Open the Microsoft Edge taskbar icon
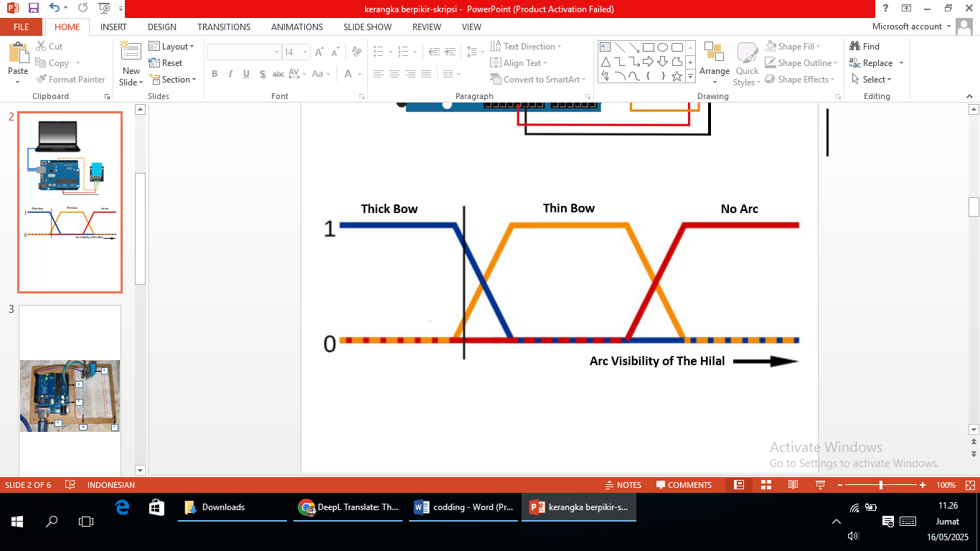The height and width of the screenshot is (551, 980). (122, 507)
